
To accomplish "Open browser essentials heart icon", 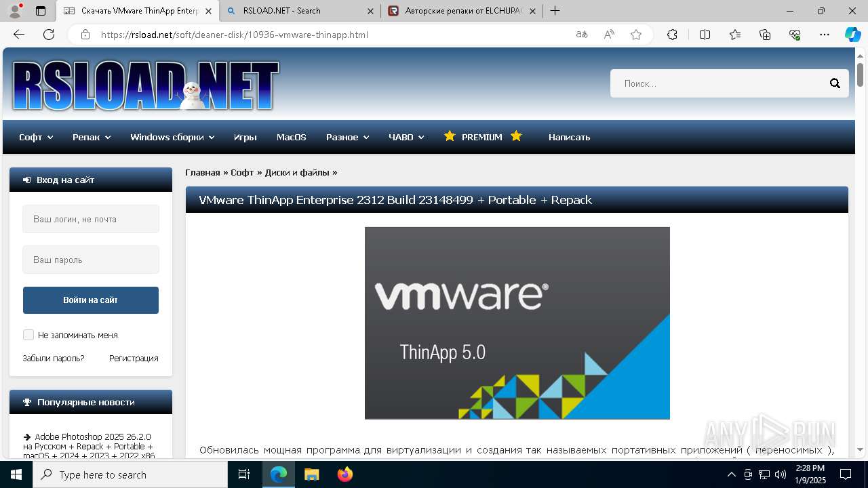I will click(x=795, y=35).
